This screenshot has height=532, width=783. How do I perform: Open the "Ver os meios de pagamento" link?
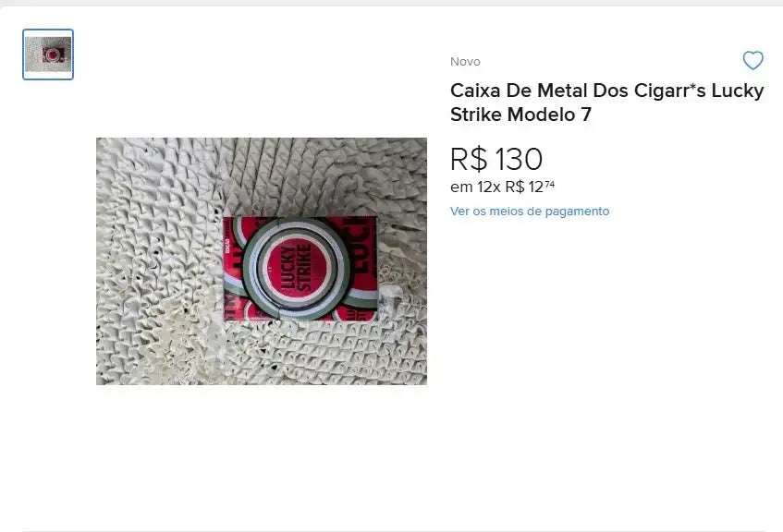(530, 212)
